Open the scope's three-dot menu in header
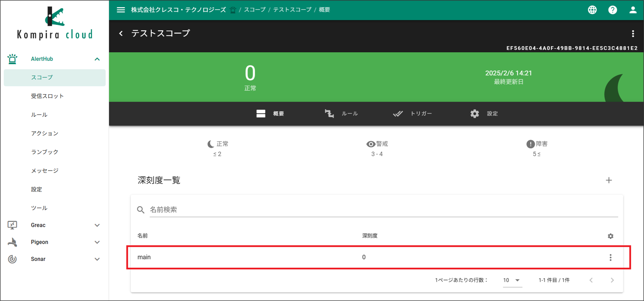644x301 pixels. pos(633,34)
